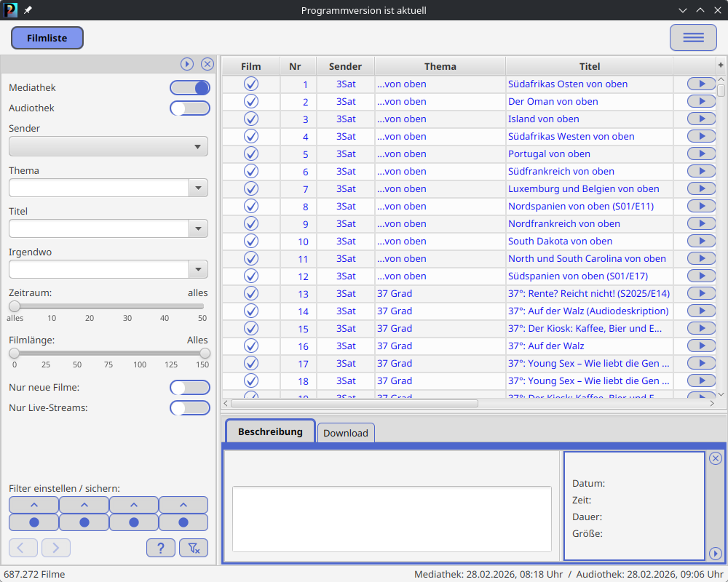
Task: Play film South Dakota von oben
Action: pyautogui.click(x=701, y=241)
